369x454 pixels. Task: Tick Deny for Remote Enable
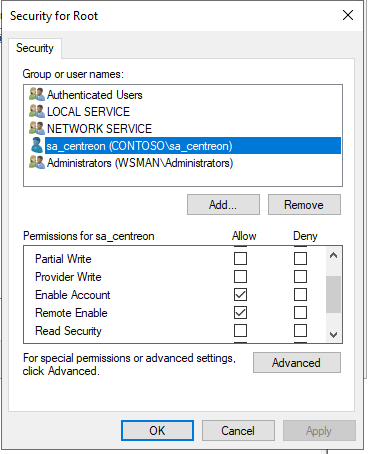300,313
